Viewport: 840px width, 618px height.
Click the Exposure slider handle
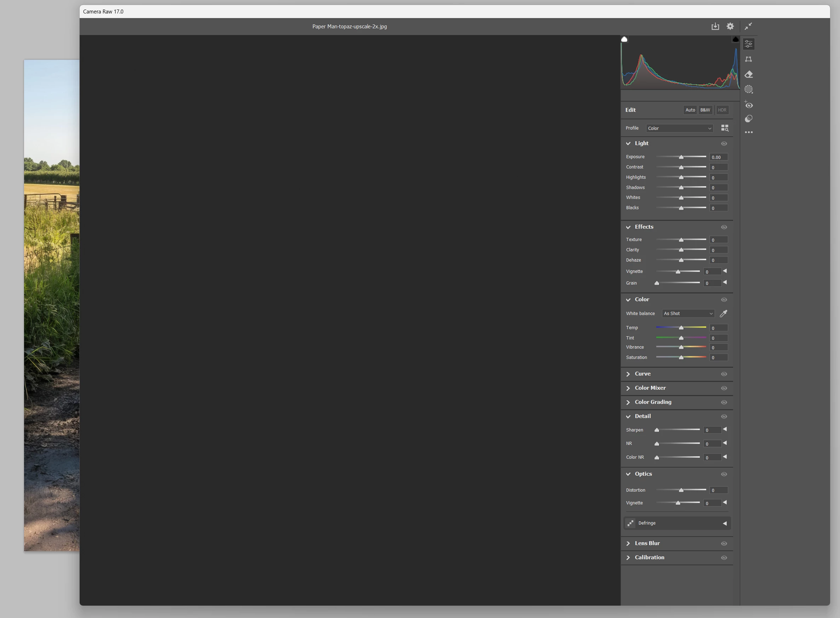[x=681, y=157]
